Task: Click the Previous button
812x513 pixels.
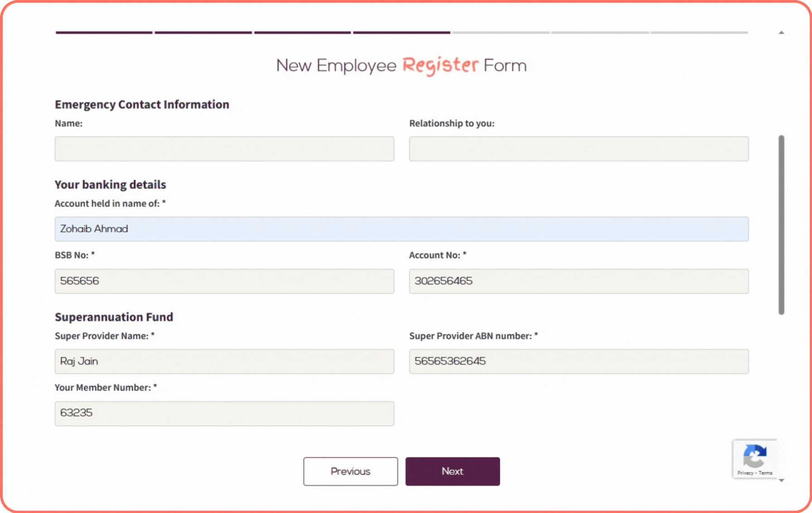Action: point(350,471)
